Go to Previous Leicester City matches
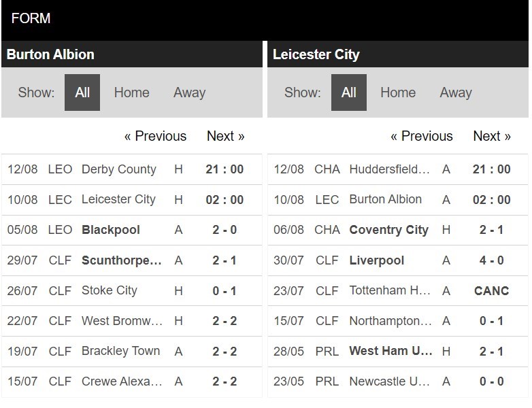 (x=422, y=136)
